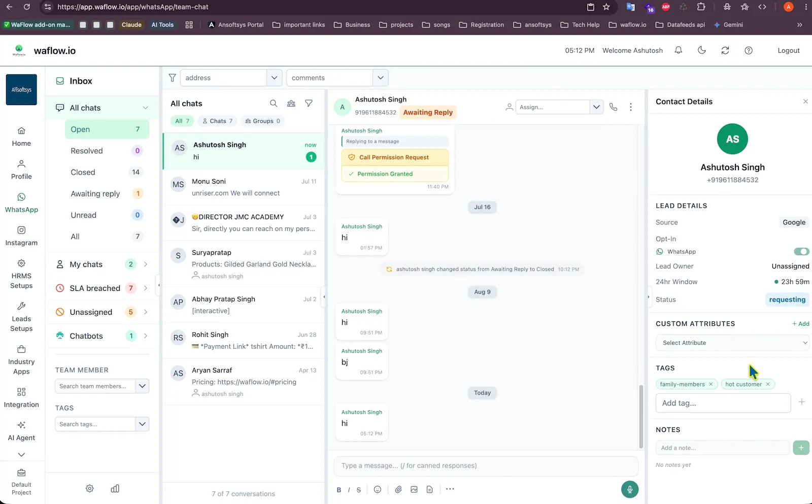Image resolution: width=812 pixels, height=504 pixels.
Task: Open the Profile sidebar icon
Action: pos(21,170)
